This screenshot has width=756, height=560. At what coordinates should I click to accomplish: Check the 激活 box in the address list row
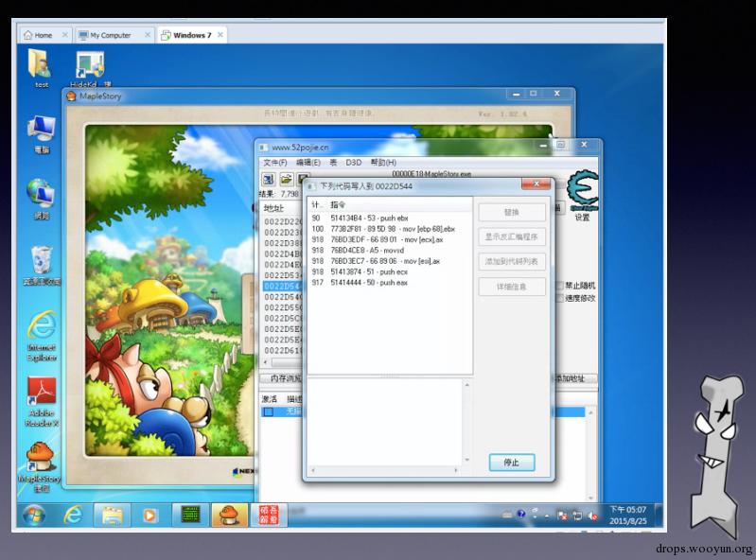pos(268,412)
